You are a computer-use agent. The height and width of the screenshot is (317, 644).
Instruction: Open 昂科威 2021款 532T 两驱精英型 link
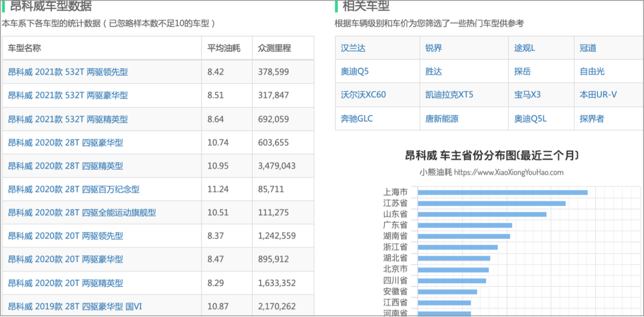[68, 119]
